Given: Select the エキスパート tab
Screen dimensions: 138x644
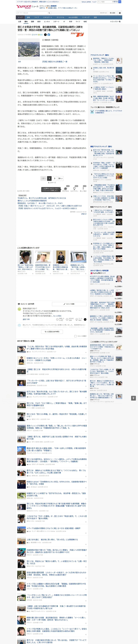Looking at the screenshot, I should [x=48, y=17].
